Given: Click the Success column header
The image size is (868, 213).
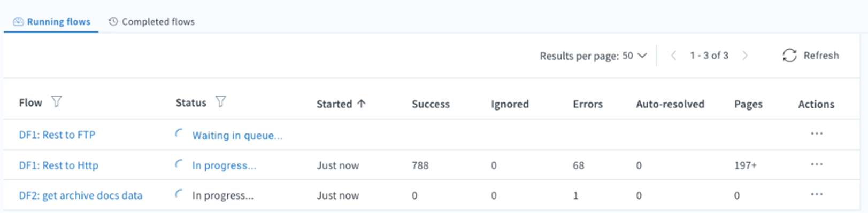Looking at the screenshot, I should click(x=431, y=104).
